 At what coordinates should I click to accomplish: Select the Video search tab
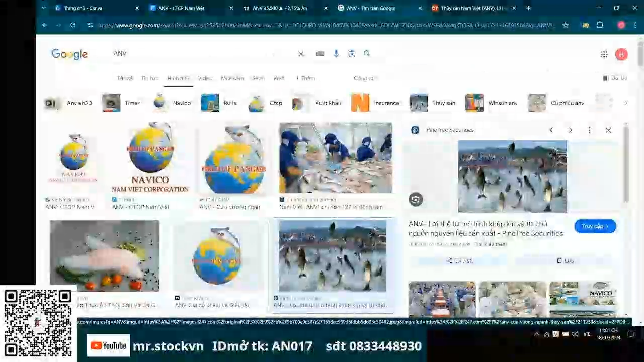point(205,78)
